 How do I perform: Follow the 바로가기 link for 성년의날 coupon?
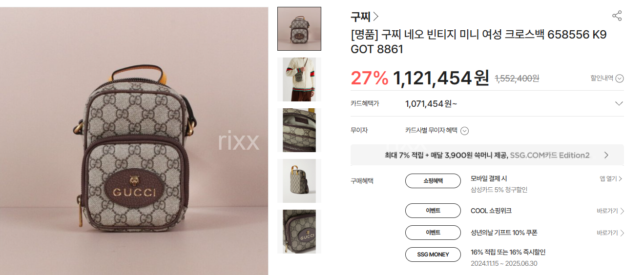(x=610, y=233)
